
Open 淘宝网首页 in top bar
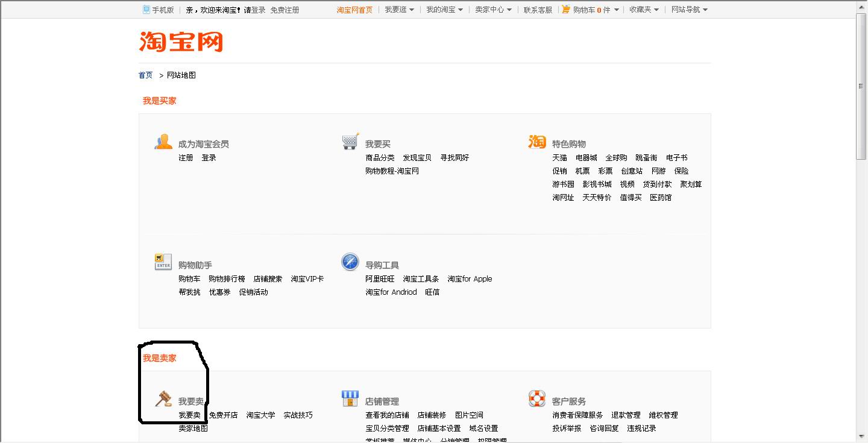coord(354,10)
